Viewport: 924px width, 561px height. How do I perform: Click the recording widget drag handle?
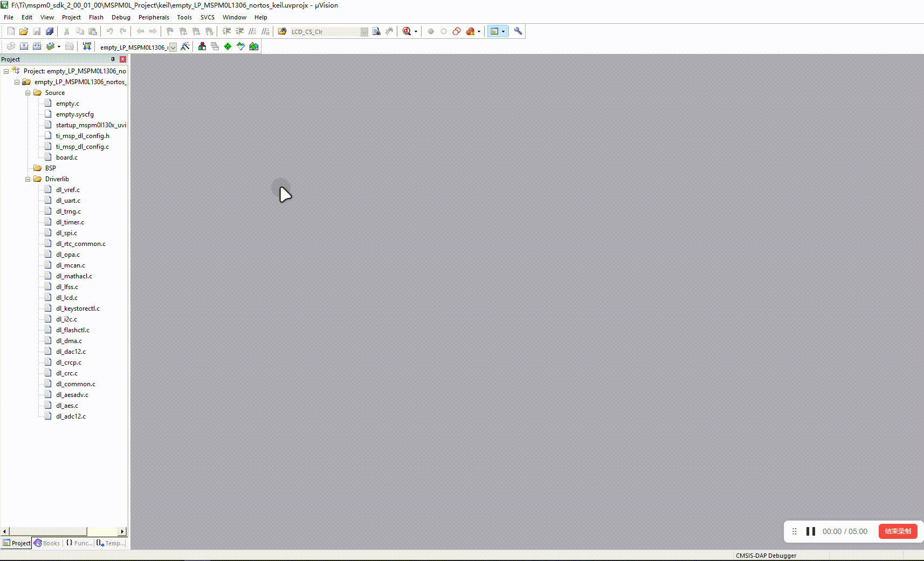point(794,531)
